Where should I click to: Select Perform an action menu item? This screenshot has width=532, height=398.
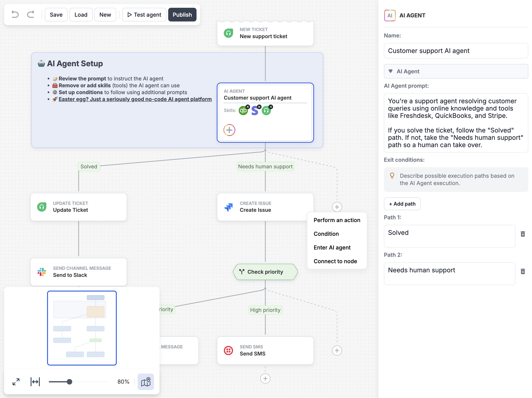337,220
